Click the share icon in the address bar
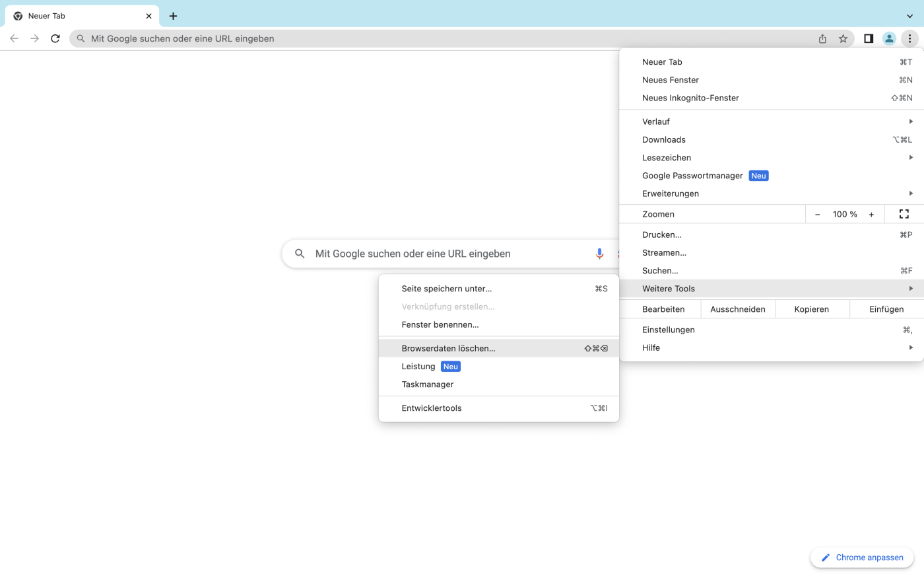Screen dimensions: 924x578 (x=822, y=38)
